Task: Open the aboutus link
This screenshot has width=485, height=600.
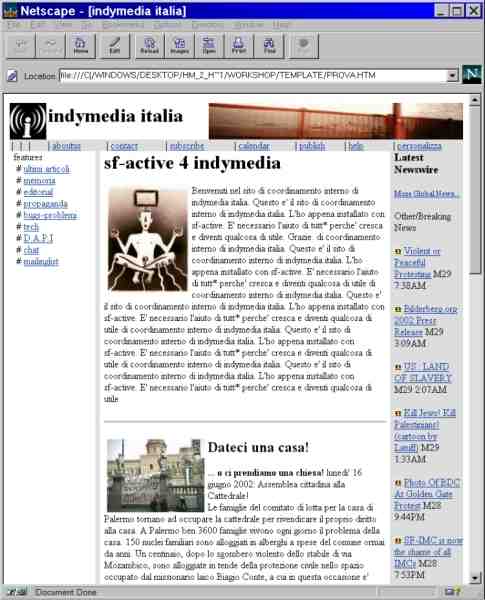Action: (x=66, y=146)
